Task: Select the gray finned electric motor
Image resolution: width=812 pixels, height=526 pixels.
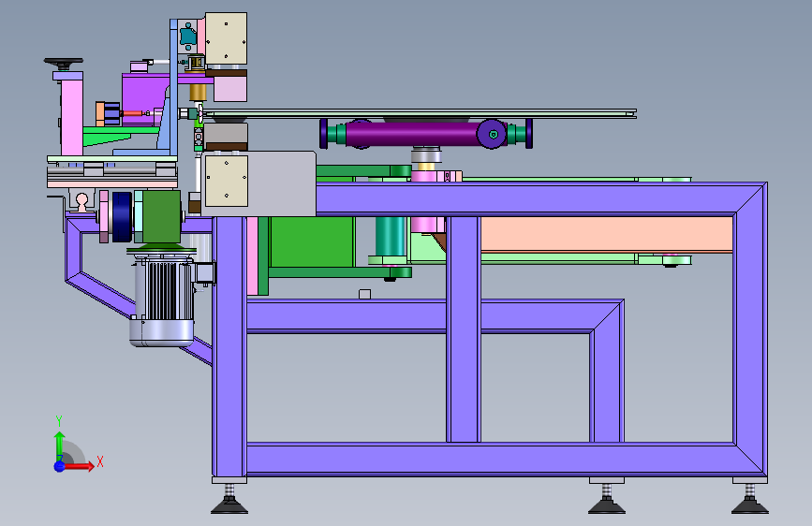Action: pyautogui.click(x=163, y=300)
